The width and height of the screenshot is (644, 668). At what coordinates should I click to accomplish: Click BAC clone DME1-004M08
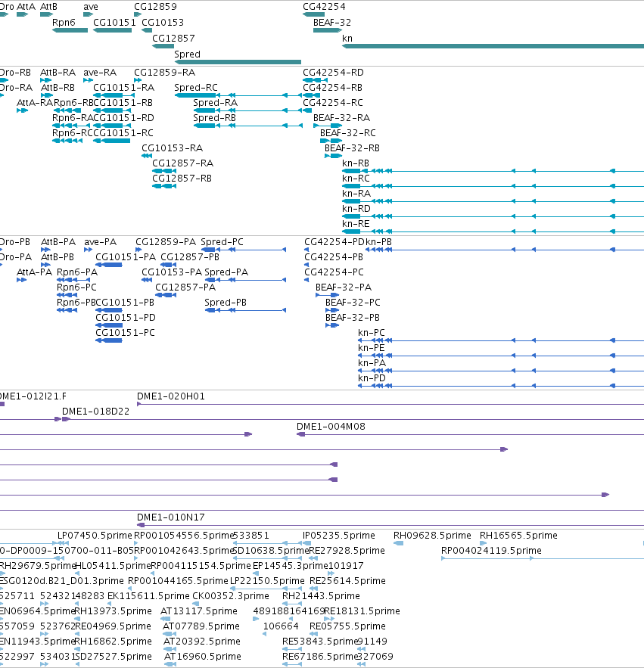point(331,427)
